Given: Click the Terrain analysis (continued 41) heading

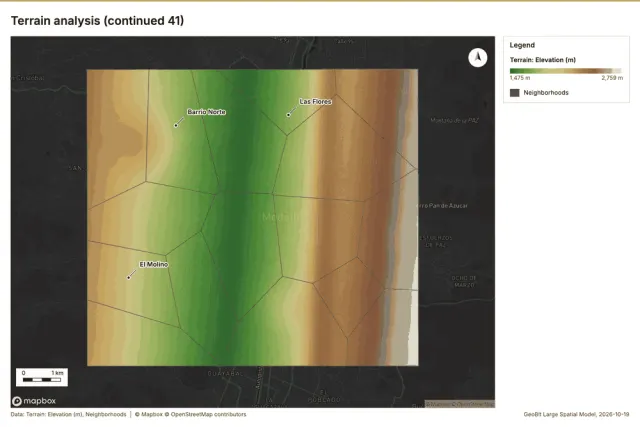Looking at the screenshot, I should coord(97,20).
